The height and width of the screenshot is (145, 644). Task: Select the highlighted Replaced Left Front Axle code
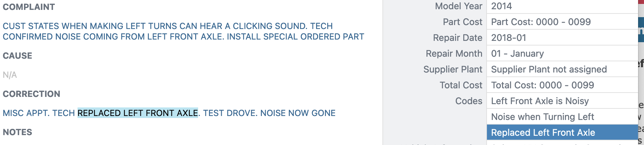pyautogui.click(x=562, y=132)
